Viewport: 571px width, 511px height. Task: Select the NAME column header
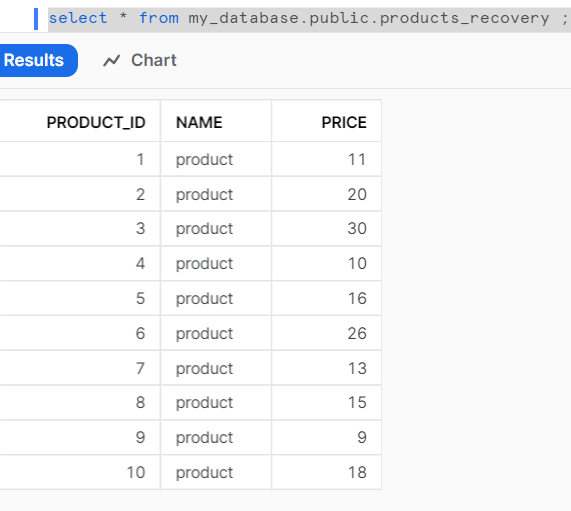click(x=216, y=122)
